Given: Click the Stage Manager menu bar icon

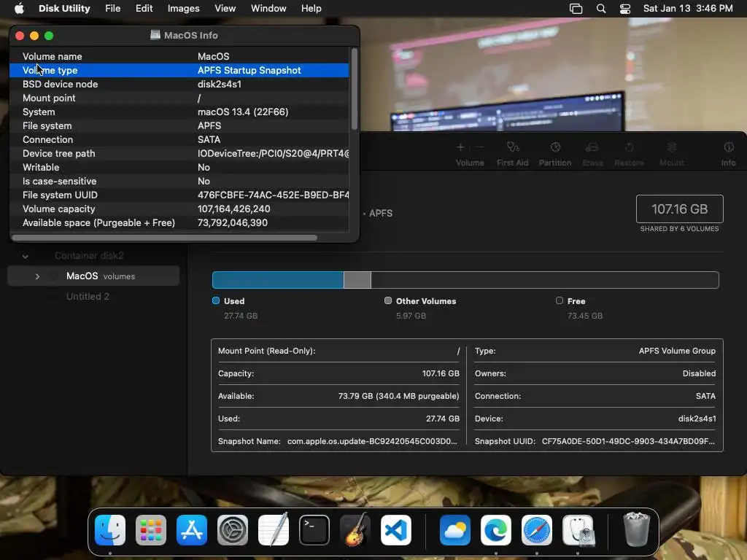Looking at the screenshot, I should (576, 9).
